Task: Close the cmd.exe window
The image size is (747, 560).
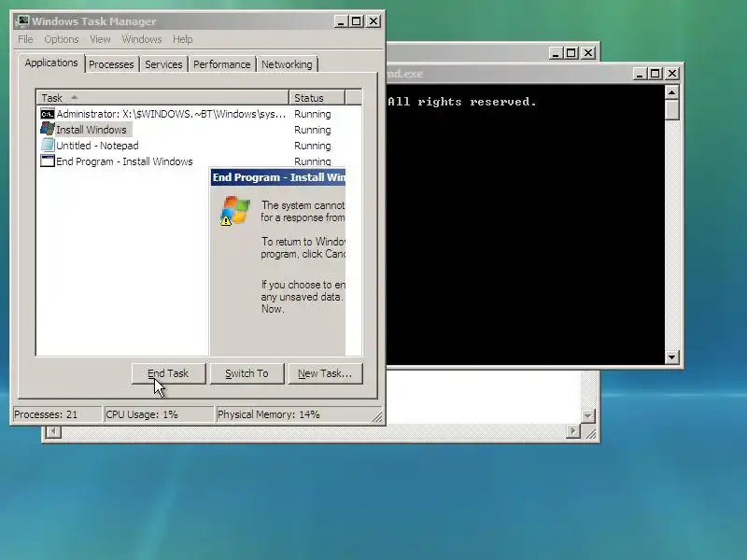Action: pyautogui.click(x=672, y=74)
